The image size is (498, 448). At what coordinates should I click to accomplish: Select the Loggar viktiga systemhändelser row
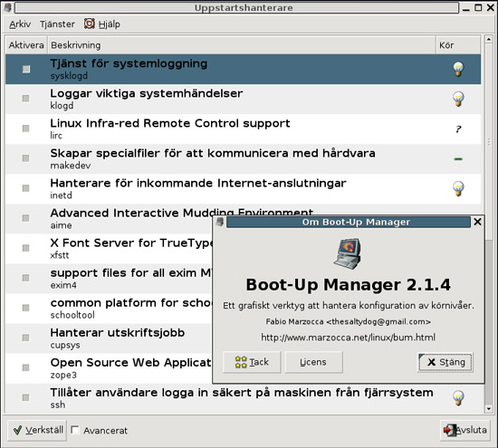click(243, 99)
